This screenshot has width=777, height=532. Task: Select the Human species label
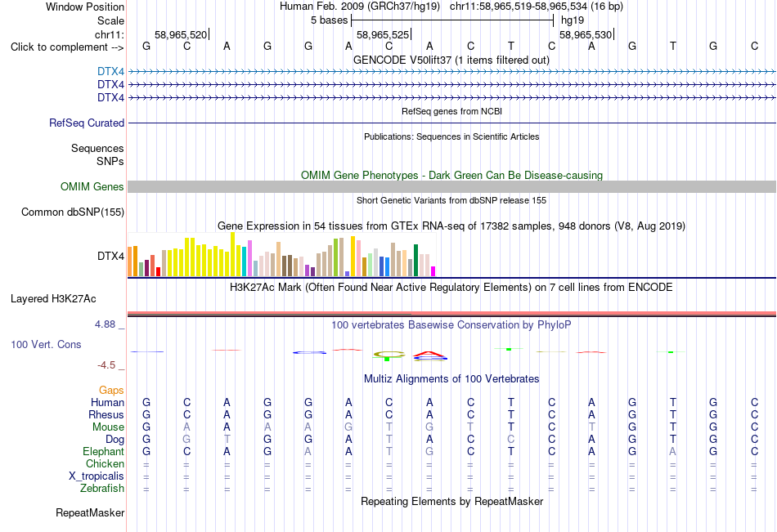(107, 402)
